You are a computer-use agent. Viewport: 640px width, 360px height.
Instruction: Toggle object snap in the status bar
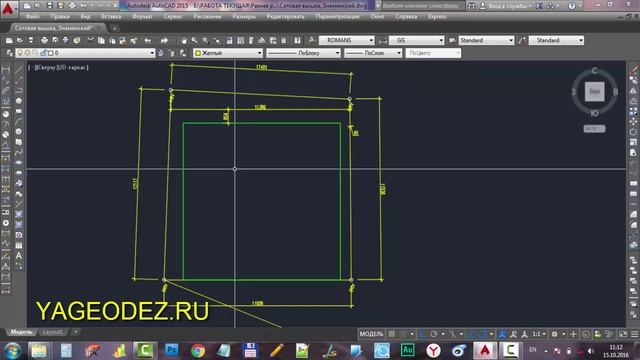(482, 334)
